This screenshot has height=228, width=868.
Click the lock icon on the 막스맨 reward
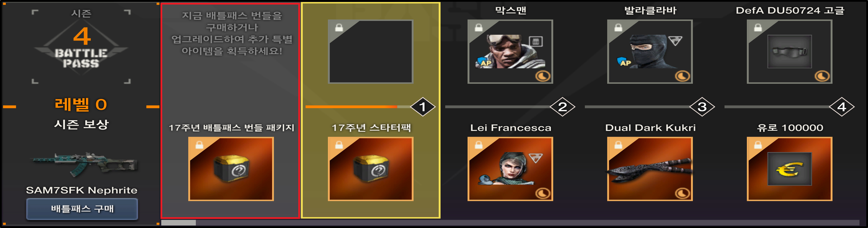coord(479,28)
